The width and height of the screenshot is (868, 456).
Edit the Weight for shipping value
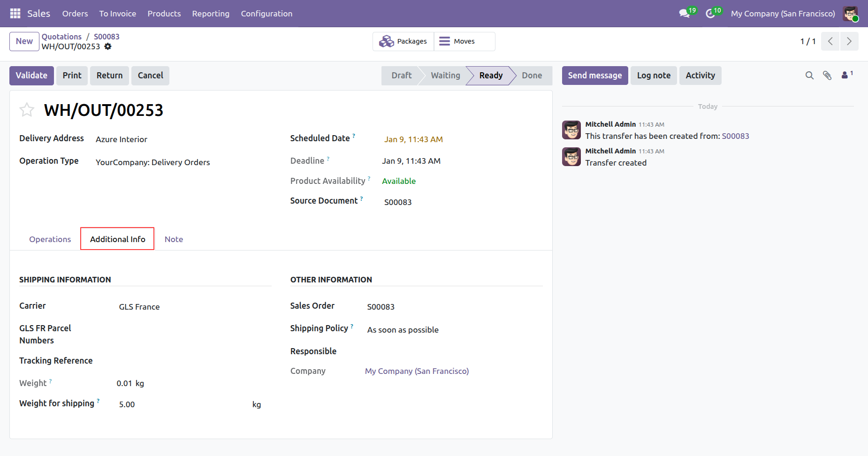click(183, 404)
